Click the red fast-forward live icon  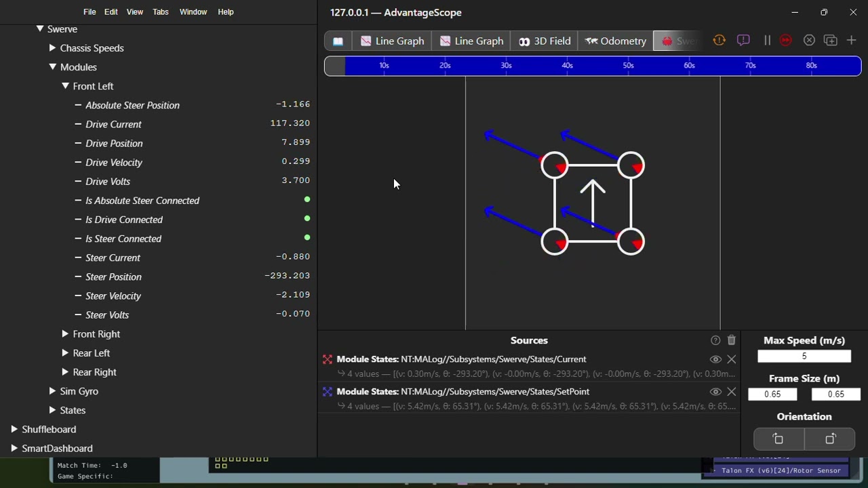(x=785, y=41)
